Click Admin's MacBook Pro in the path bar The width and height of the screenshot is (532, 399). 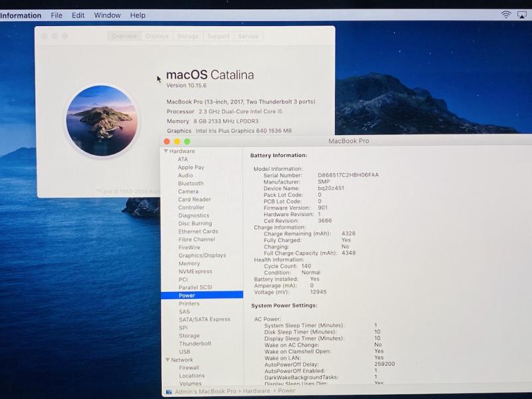[205, 391]
